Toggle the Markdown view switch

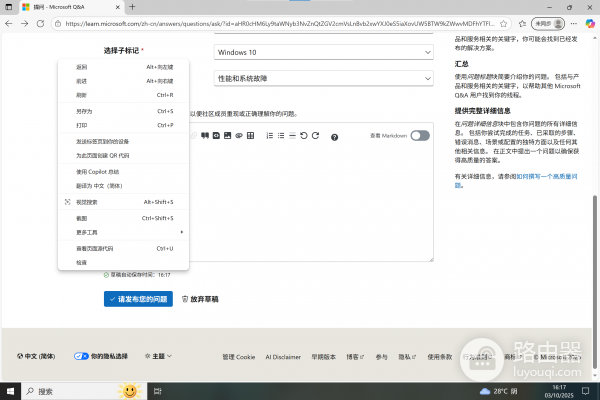coord(420,136)
